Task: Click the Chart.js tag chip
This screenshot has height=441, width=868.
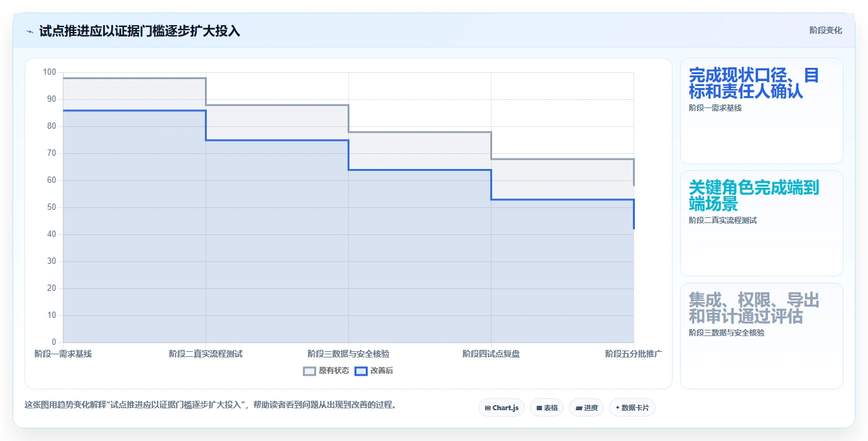Action: [x=502, y=408]
